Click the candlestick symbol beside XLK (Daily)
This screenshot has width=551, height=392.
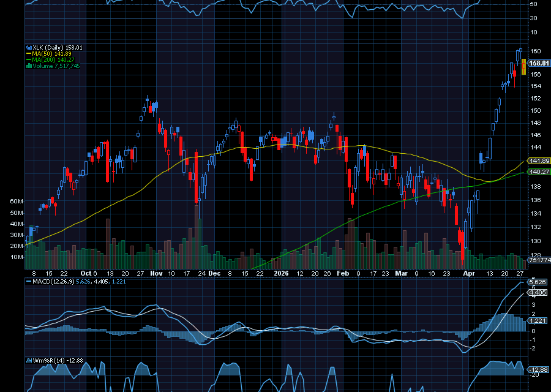click(x=29, y=47)
